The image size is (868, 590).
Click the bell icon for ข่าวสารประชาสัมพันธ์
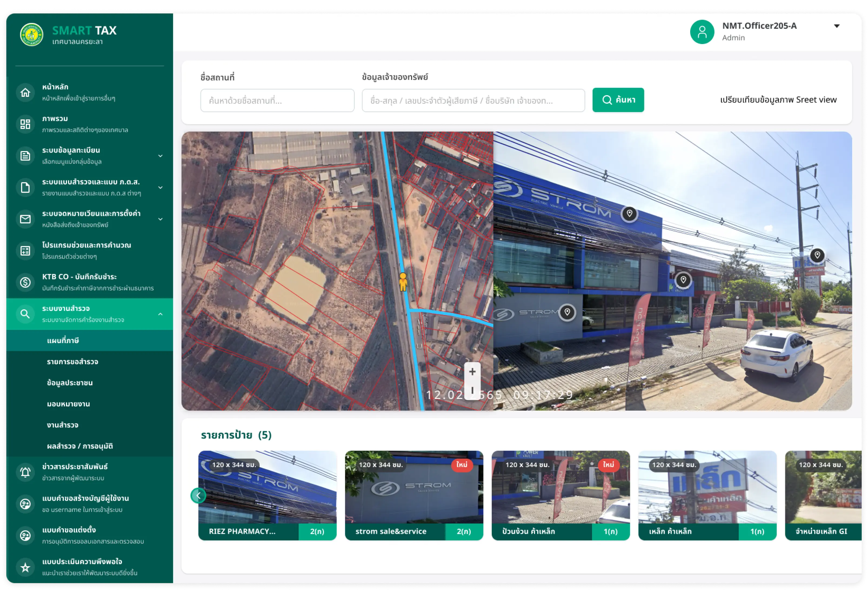25,472
